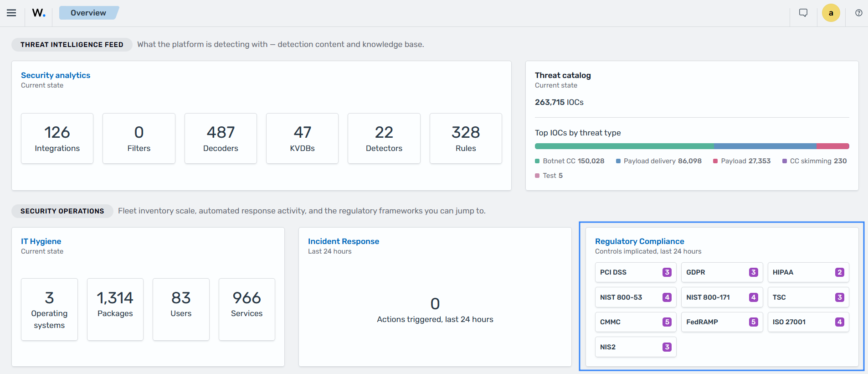Click the Threat catalog heading
Viewport: 868px width, 374px height.
point(563,75)
